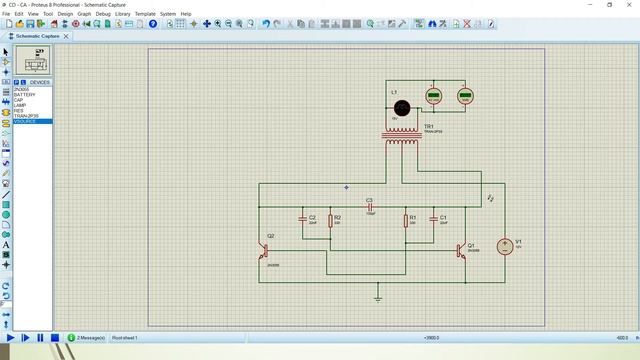Viewport: 640px width, 360px height.
Task: Open the View menu
Action: tap(33, 14)
